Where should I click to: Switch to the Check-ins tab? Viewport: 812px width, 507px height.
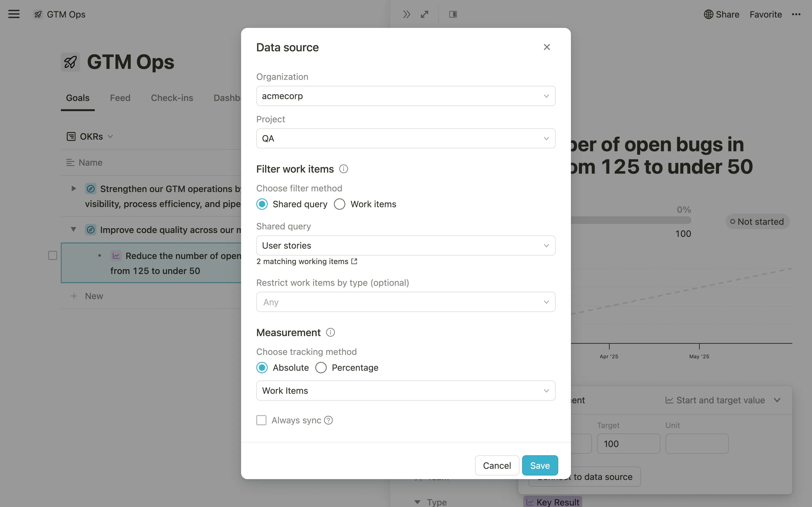point(172,98)
